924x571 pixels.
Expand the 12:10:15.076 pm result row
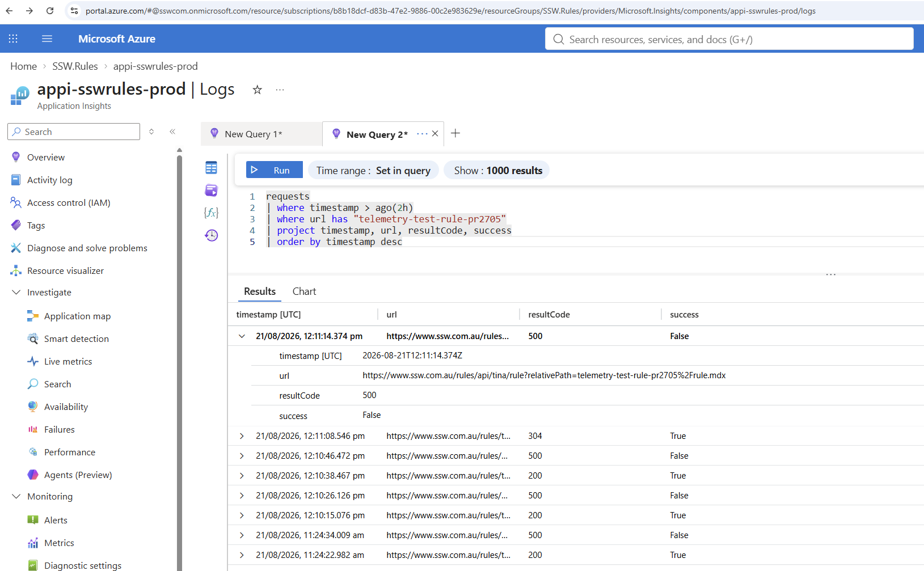(x=242, y=515)
